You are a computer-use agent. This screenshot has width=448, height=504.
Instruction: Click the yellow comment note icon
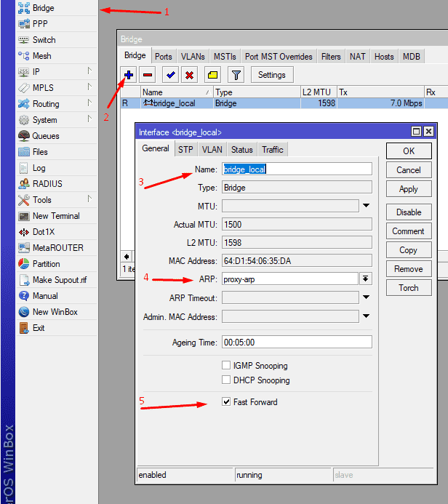tap(212, 74)
